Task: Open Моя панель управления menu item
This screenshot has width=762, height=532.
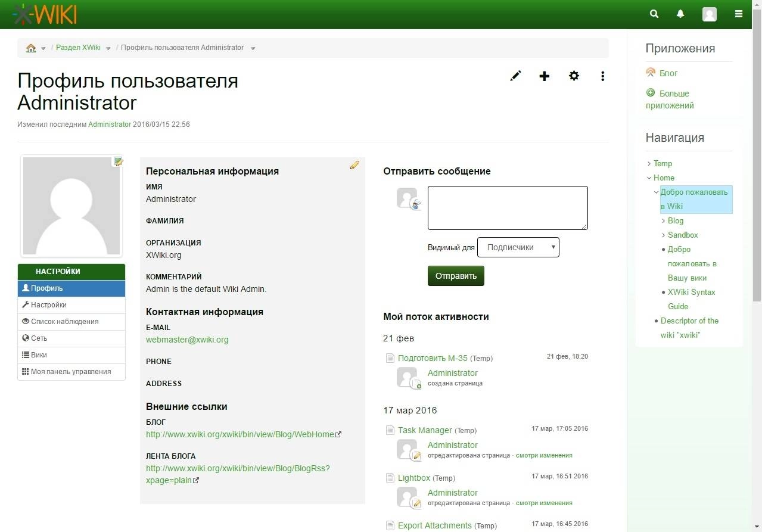Action: (71, 372)
